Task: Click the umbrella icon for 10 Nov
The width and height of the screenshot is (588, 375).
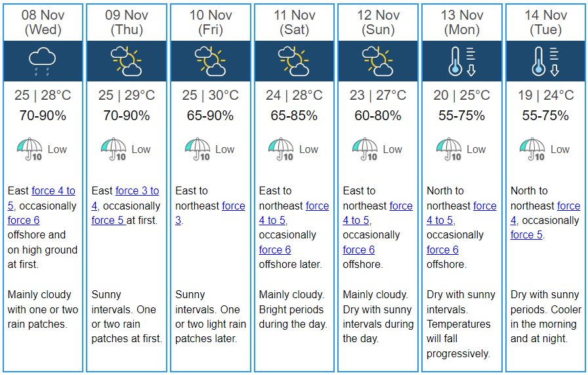Action: [198, 149]
